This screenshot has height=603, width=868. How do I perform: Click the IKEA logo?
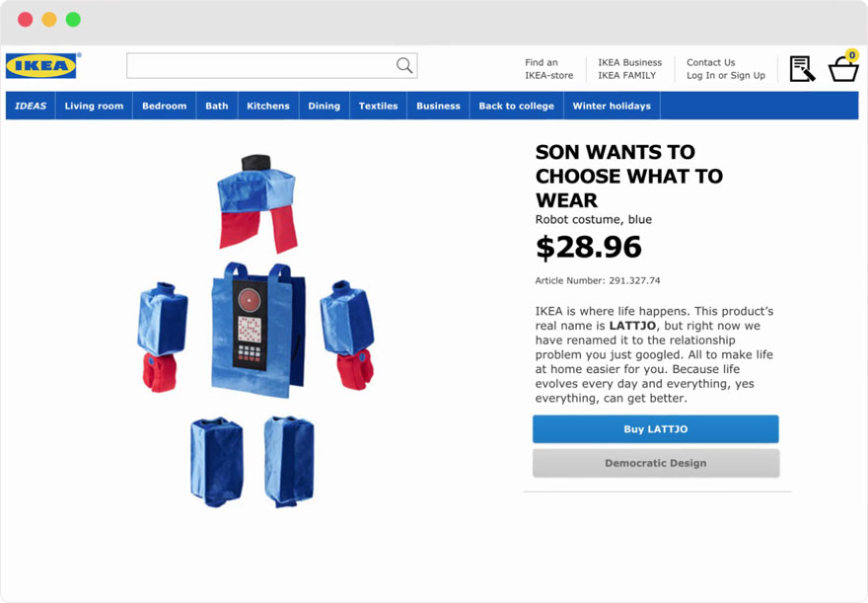[41, 66]
